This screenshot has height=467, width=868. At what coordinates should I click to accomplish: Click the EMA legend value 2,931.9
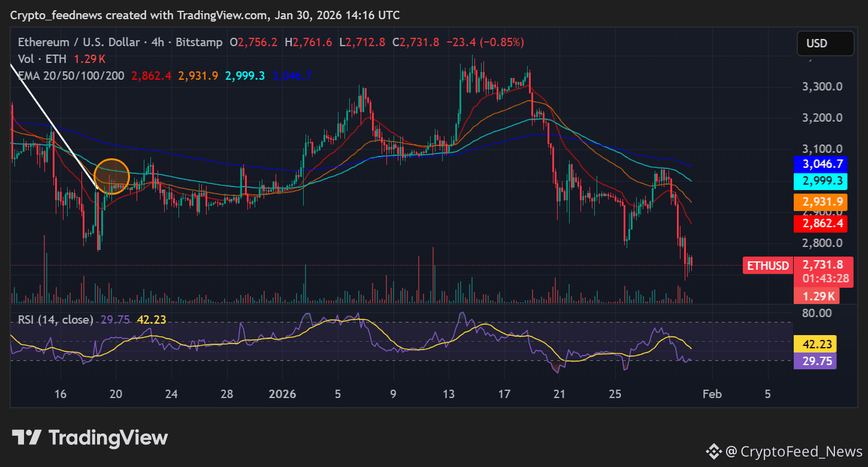[x=198, y=76]
